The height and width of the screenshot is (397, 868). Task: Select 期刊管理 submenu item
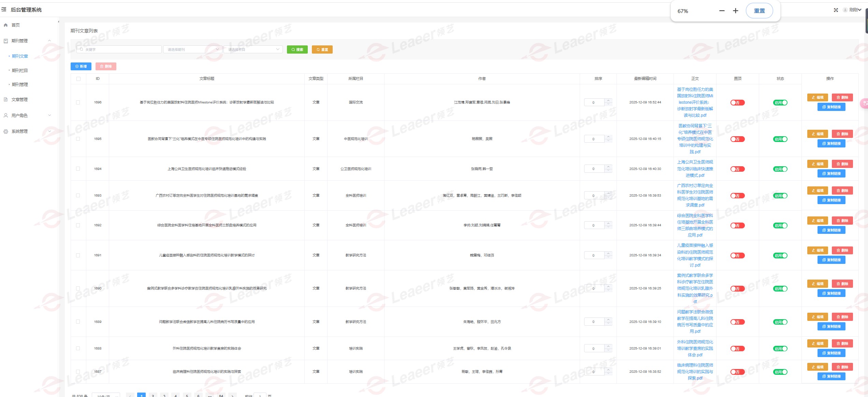coord(20,85)
